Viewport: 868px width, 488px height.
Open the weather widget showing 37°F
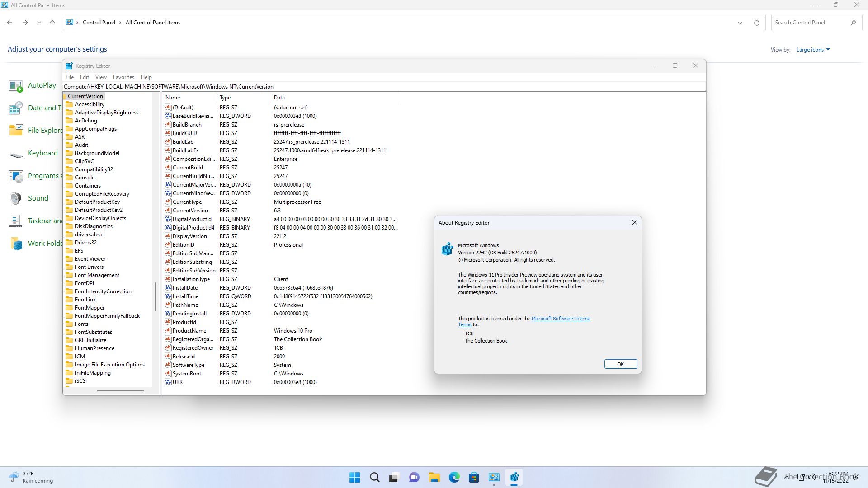tap(31, 477)
